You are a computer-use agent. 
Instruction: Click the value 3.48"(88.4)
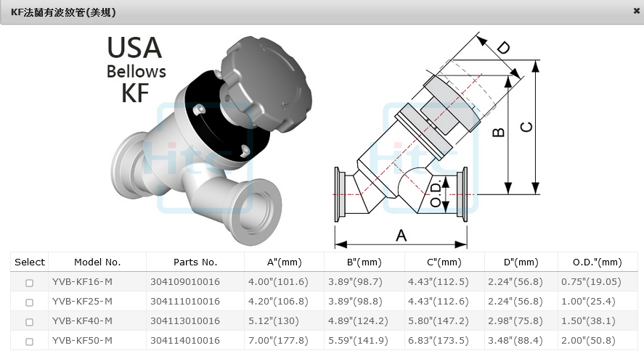point(515,341)
